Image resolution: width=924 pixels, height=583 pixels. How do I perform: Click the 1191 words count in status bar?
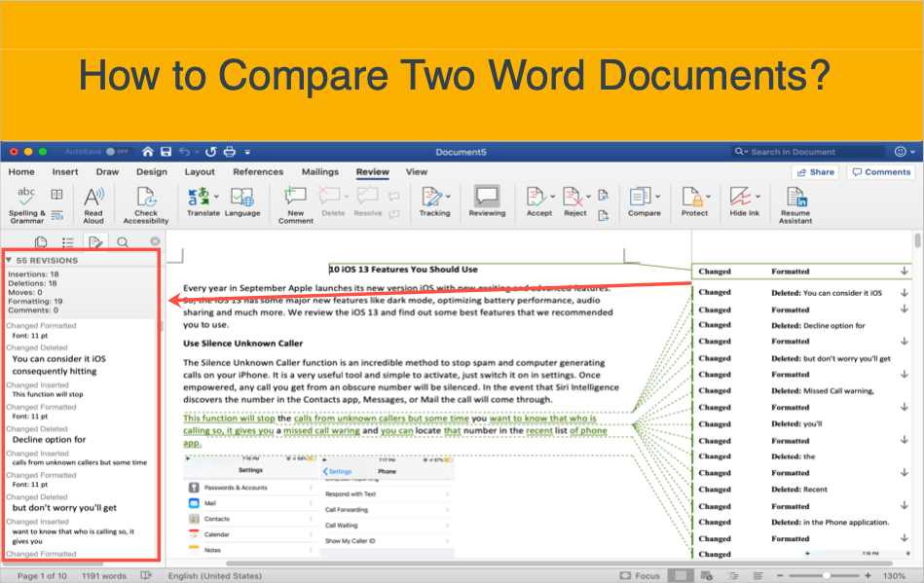pyautogui.click(x=104, y=576)
